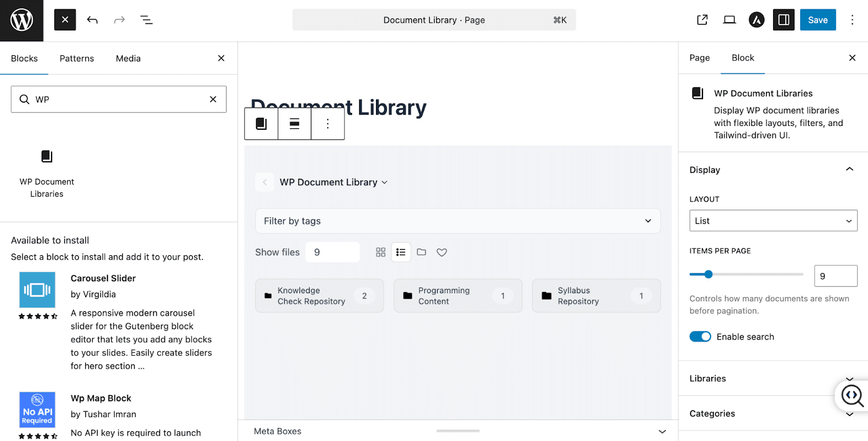Open the Document Library command palette
The image size is (868, 441).
434,20
